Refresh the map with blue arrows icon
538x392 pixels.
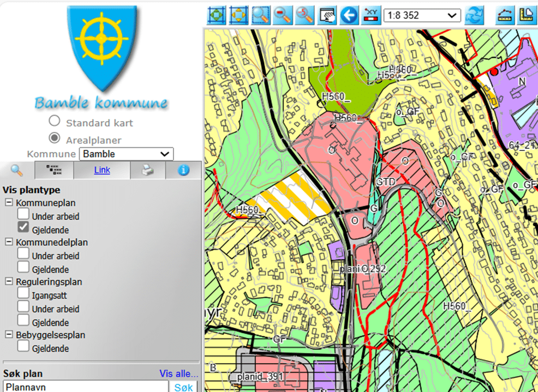[x=475, y=15]
